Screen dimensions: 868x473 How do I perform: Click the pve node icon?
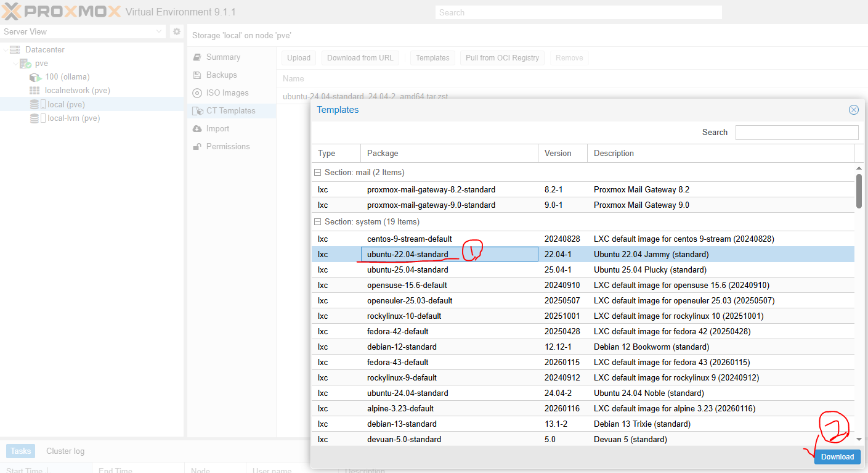coord(25,64)
